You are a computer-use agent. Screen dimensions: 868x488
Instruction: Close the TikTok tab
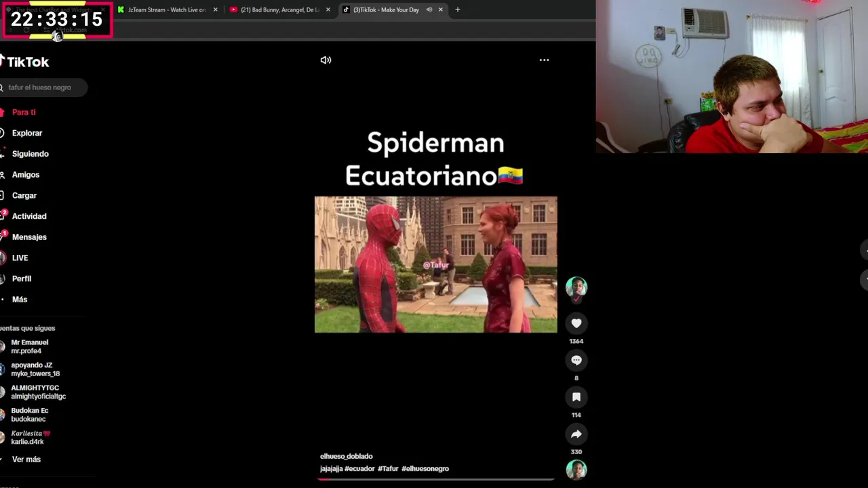tap(441, 9)
